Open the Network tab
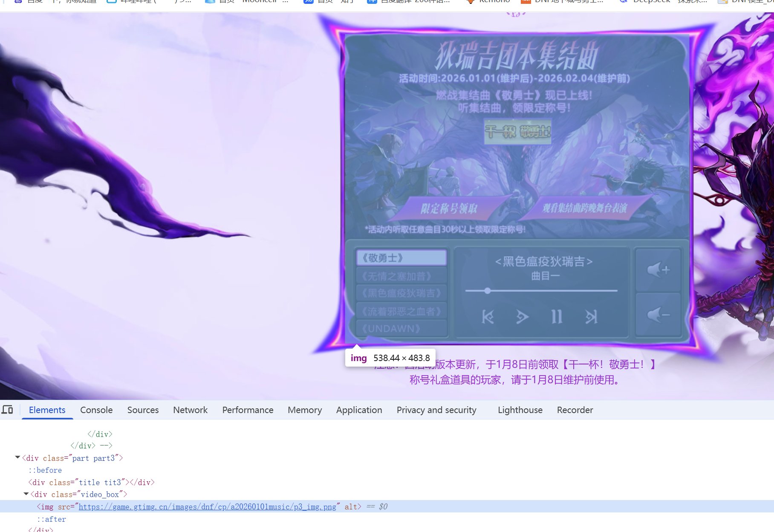Screen dimensions: 774x532 (190, 410)
